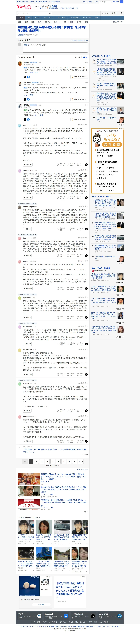Click the 次へ pagination button

pyautogui.click(x=80, y=461)
